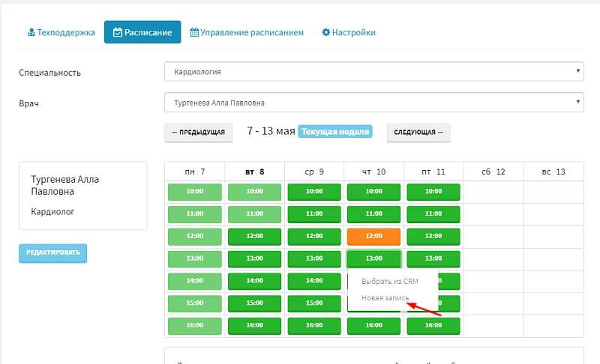Click the Настройки gear icon
Screen dimensions: 600x364
click(x=325, y=33)
